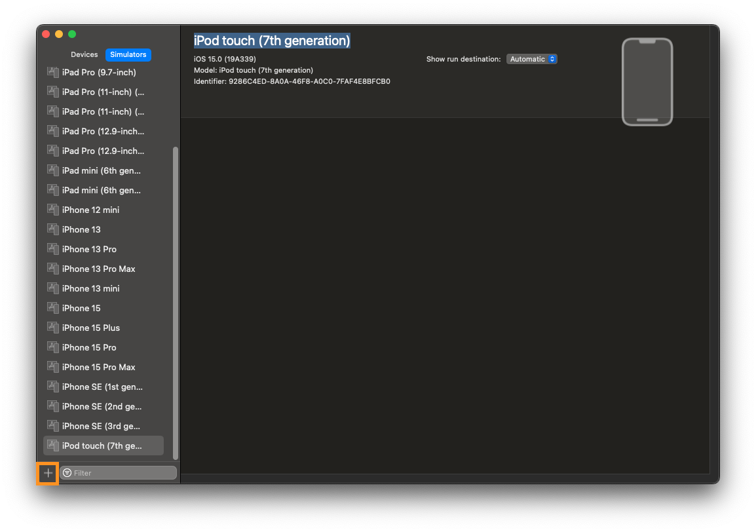Click the iPad Pro (9.7-inch) simulator icon

(x=52, y=72)
